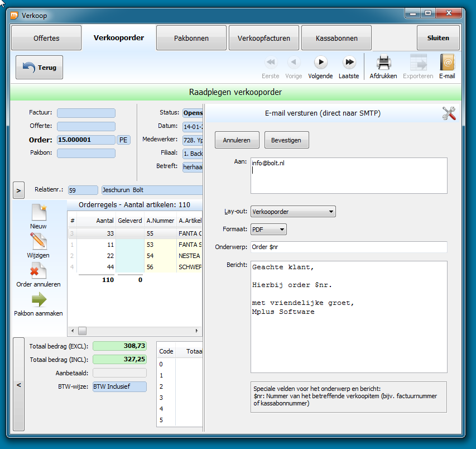The image size is (476, 449).
Task: Click the Filiaal field
Action: pos(193,154)
